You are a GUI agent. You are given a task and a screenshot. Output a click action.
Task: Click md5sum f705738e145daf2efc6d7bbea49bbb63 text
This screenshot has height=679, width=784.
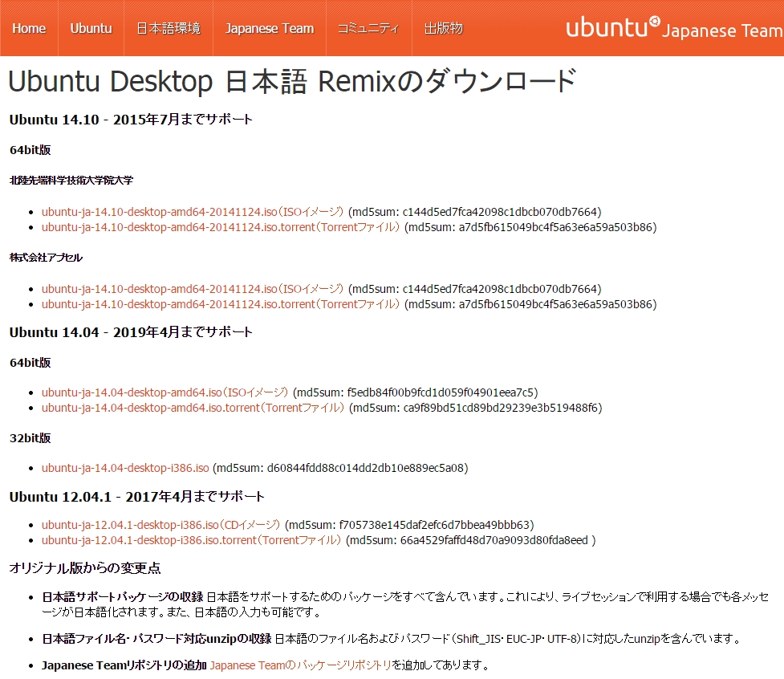click(x=409, y=525)
